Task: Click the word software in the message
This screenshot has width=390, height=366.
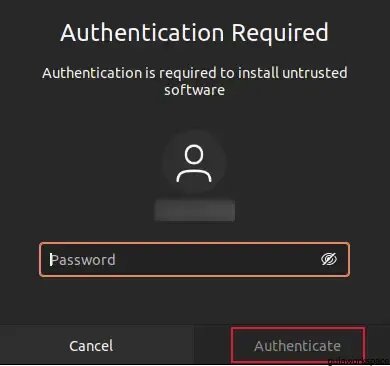Action: (x=194, y=90)
